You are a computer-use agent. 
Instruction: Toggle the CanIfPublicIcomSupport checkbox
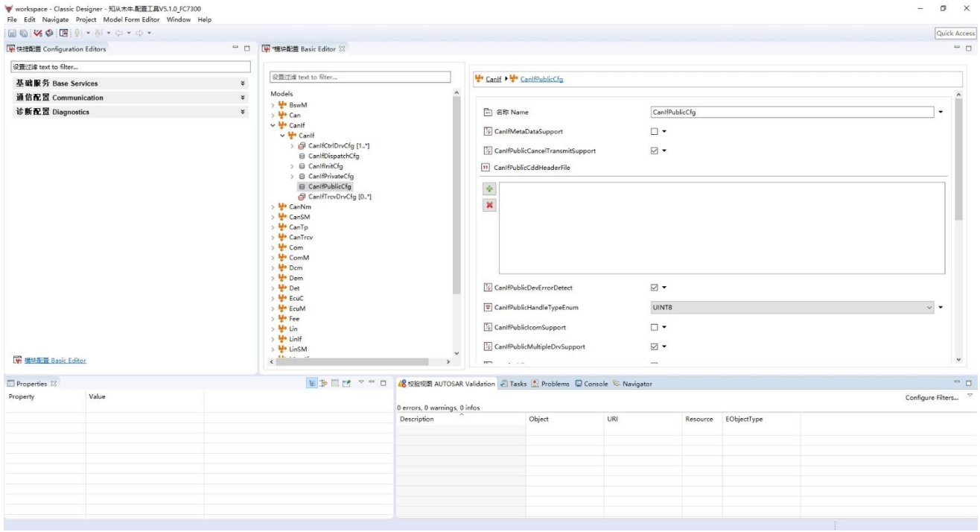tap(654, 327)
